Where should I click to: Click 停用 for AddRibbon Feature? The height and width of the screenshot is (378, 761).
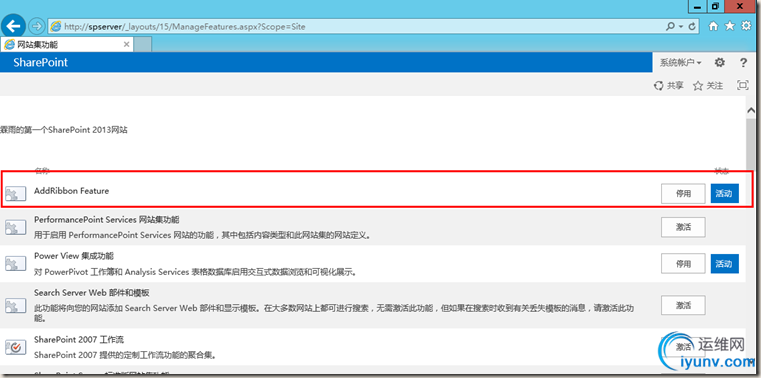click(x=683, y=194)
